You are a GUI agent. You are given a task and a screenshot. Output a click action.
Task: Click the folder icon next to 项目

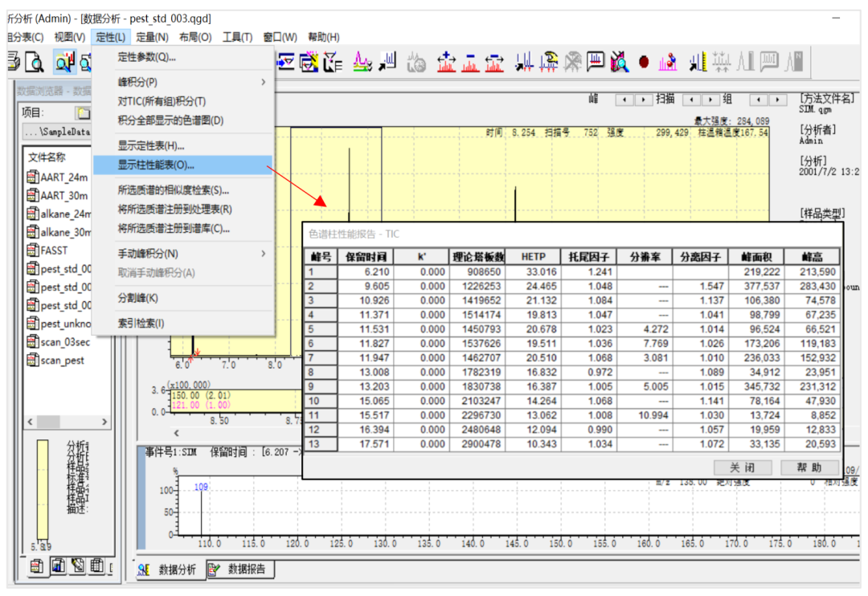[x=83, y=113]
